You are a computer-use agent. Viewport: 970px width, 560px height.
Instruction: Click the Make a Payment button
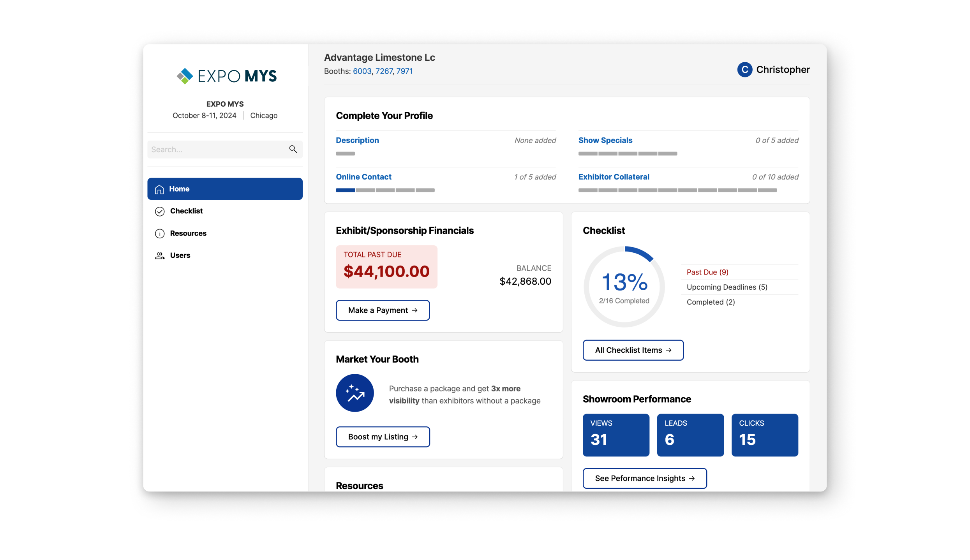coord(383,310)
